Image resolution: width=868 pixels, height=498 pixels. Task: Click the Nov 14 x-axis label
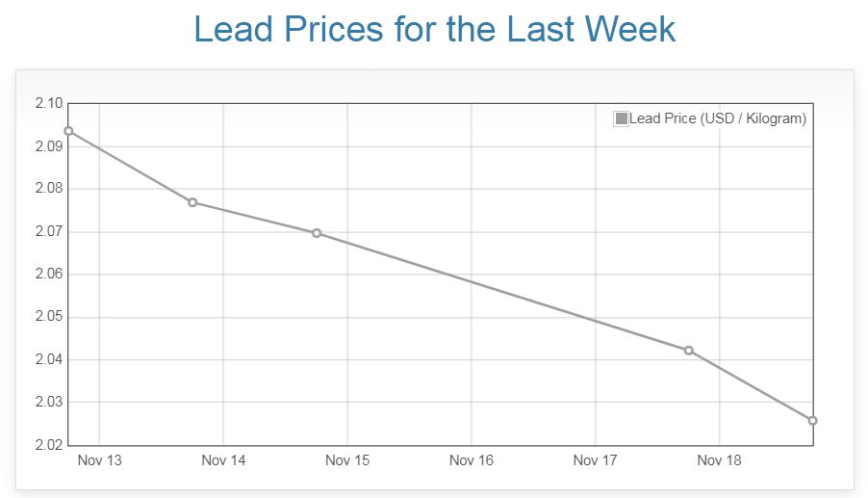point(223,460)
